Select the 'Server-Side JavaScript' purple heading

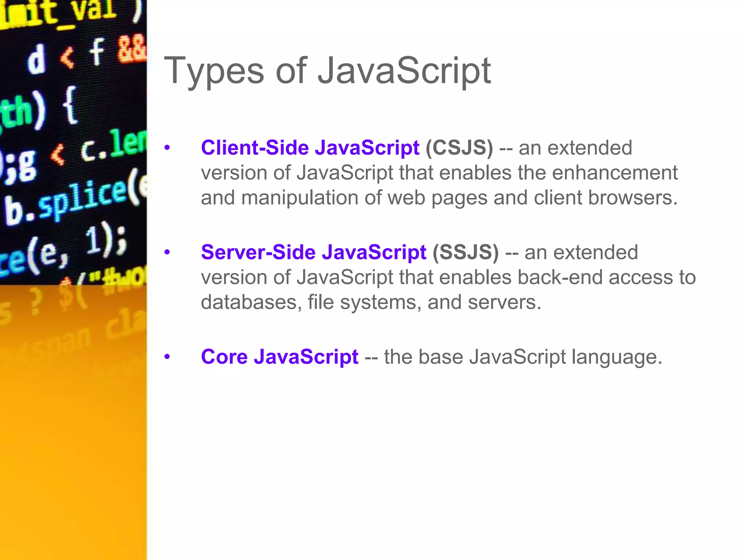click(x=313, y=253)
